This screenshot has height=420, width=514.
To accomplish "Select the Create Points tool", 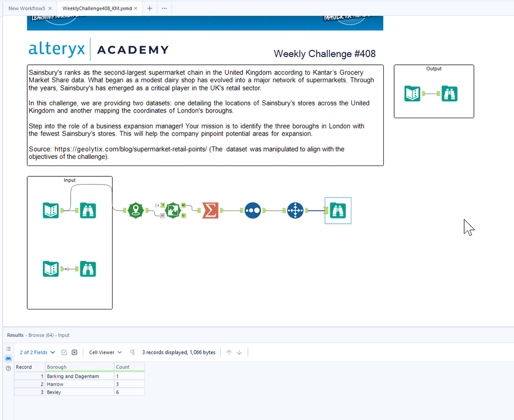I will click(136, 210).
